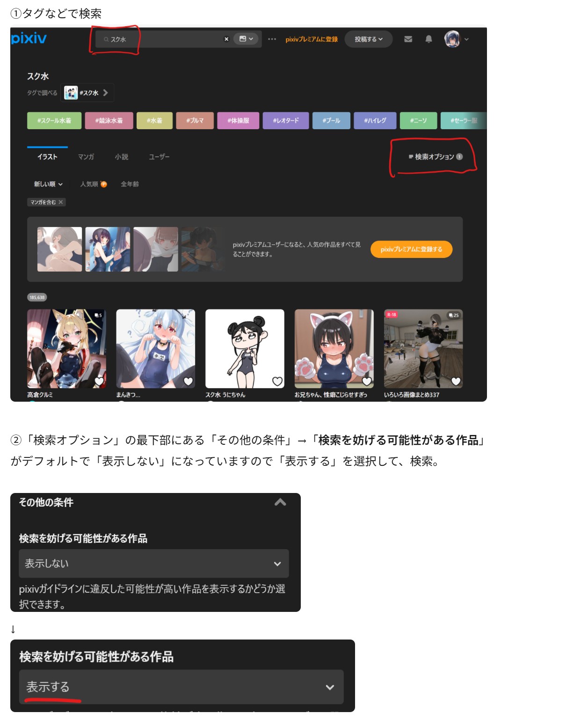Viewport: 581px width, 728px height.
Task: Select the #水着 tag chip
Action: click(154, 121)
